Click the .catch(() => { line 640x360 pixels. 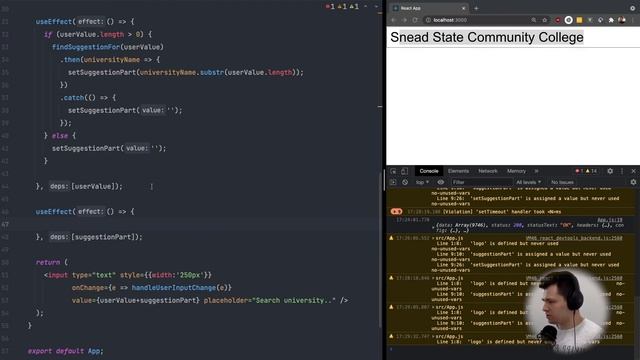[88, 98]
